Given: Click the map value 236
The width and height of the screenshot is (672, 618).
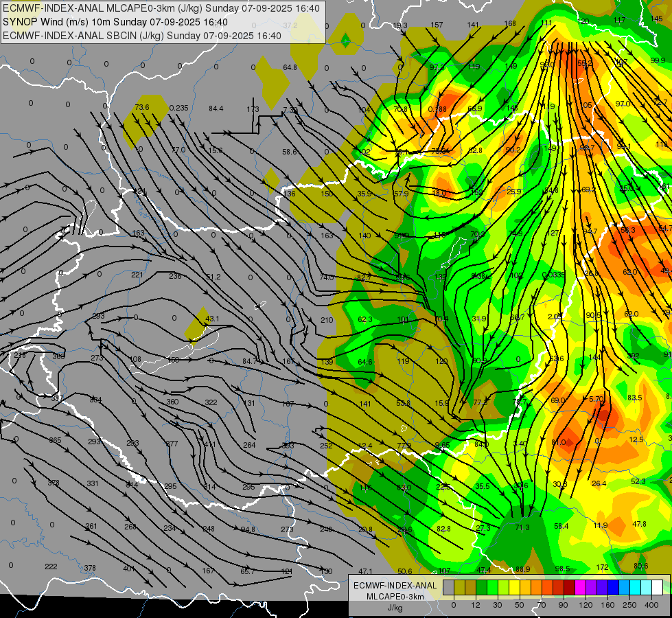Looking at the screenshot, I should tap(175, 276).
